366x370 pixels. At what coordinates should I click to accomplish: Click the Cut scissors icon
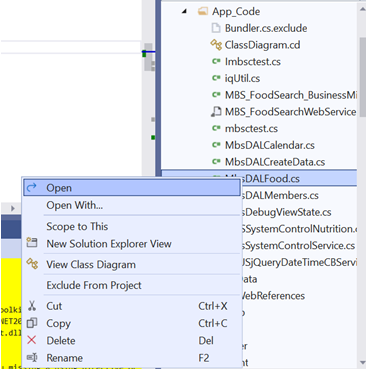32,306
